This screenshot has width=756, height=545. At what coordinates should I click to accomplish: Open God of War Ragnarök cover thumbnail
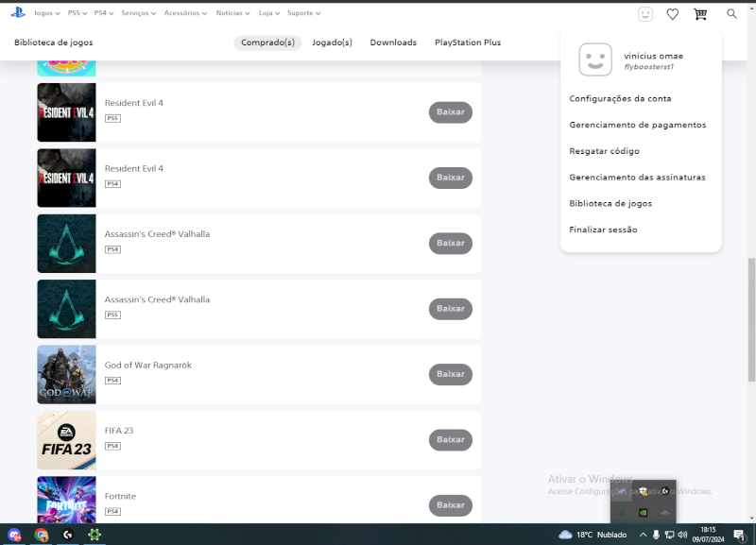point(66,374)
